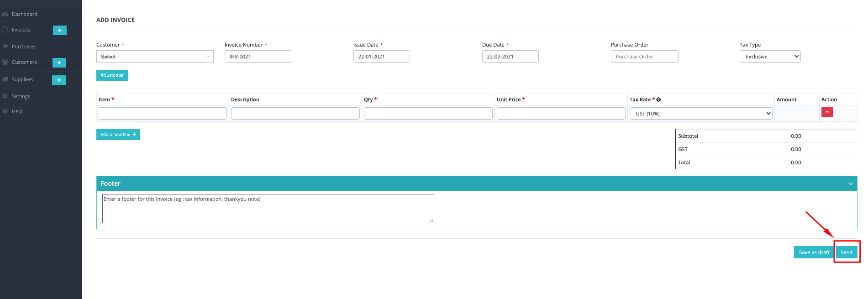Click the Send button
The width and height of the screenshot is (868, 299).
(847, 252)
